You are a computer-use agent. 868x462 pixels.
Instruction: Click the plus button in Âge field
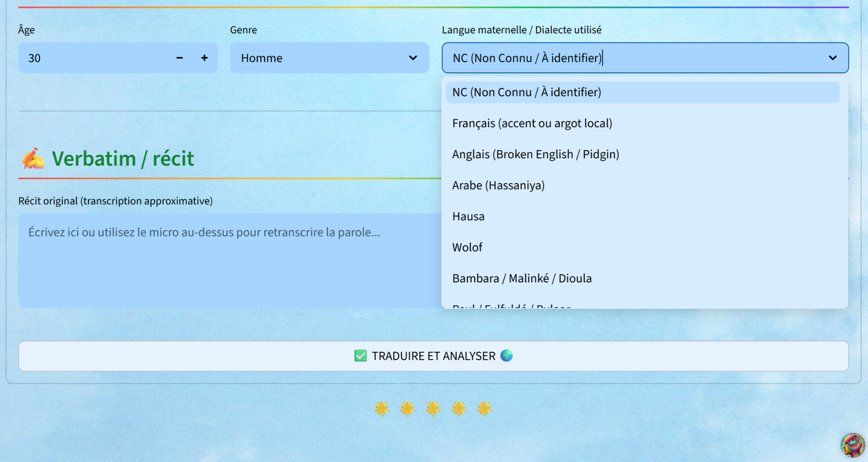coord(204,58)
